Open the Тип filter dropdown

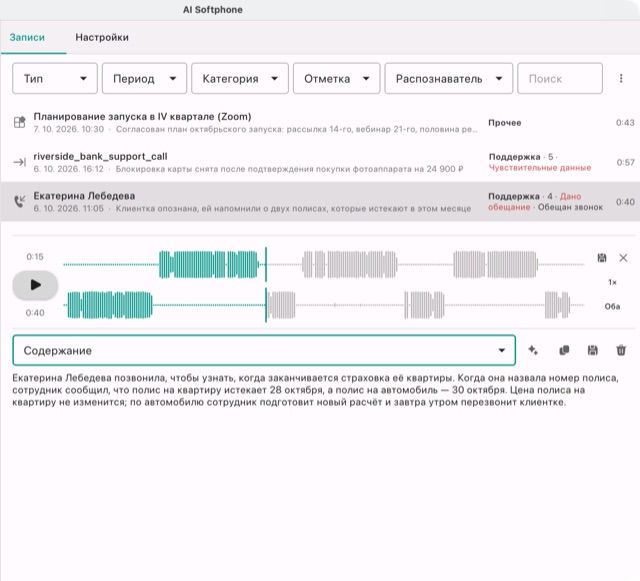pos(55,78)
